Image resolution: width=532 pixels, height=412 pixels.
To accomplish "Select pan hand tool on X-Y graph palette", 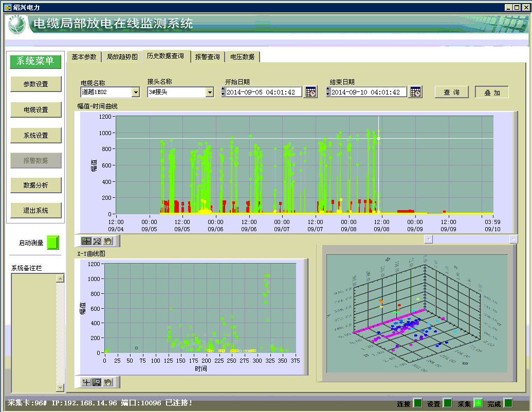I will coord(108,382).
